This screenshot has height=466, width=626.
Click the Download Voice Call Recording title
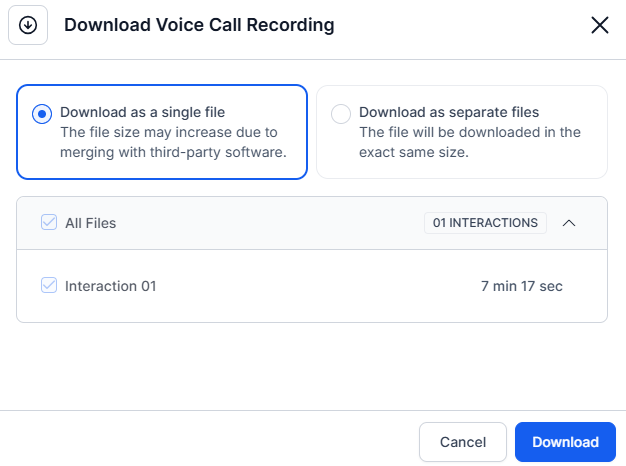point(199,25)
